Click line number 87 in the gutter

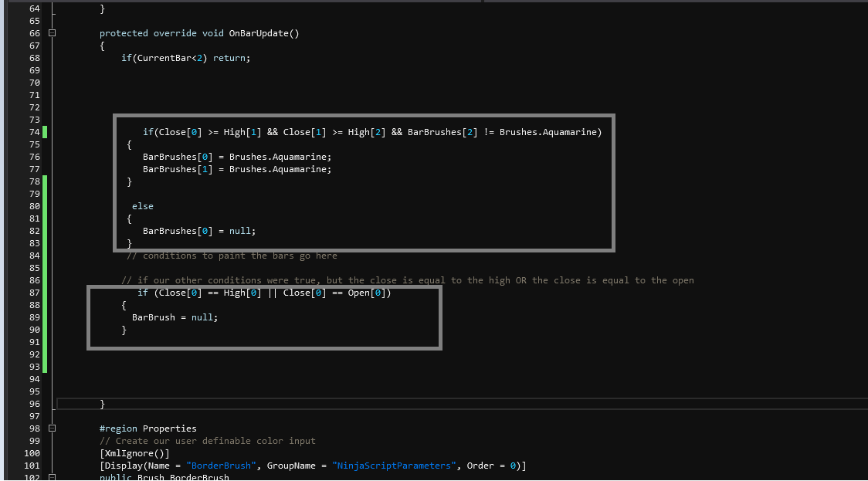(34, 293)
